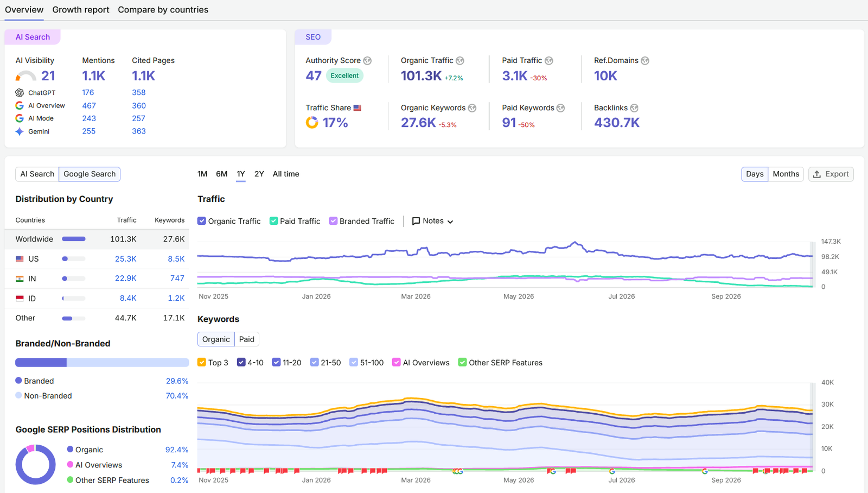Image resolution: width=868 pixels, height=493 pixels.
Task: Uncheck the Other SERP Features checkbox
Action: click(x=463, y=362)
